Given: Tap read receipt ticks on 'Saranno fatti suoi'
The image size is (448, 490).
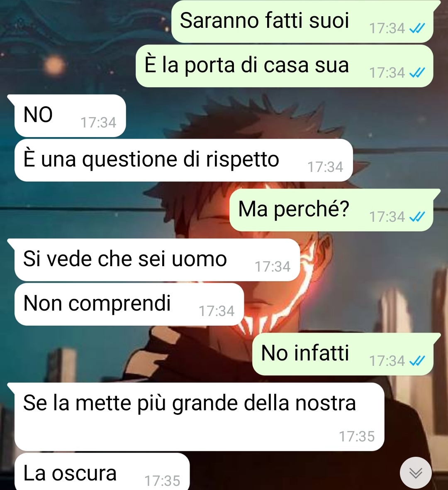Looking at the screenshot, I should point(417,29).
